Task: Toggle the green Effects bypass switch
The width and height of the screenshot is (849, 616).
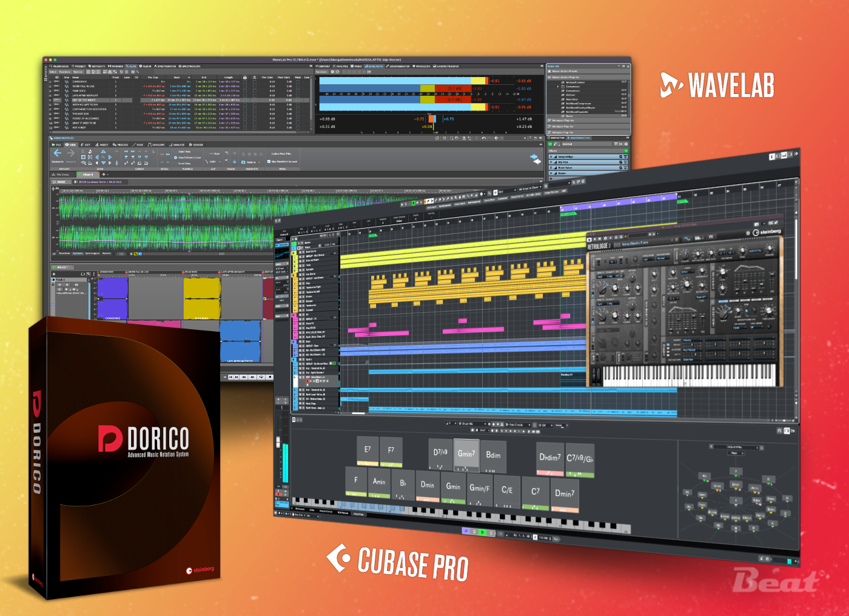Action: coord(625,151)
